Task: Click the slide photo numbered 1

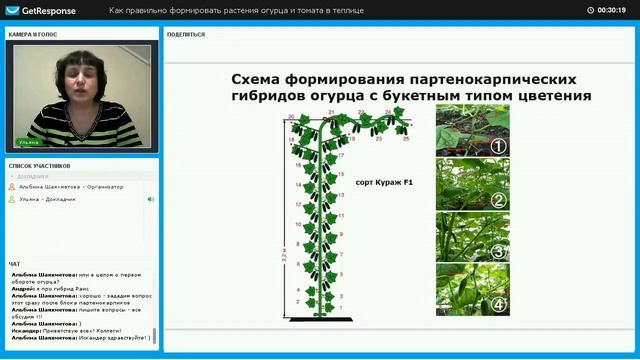Action: click(x=473, y=131)
